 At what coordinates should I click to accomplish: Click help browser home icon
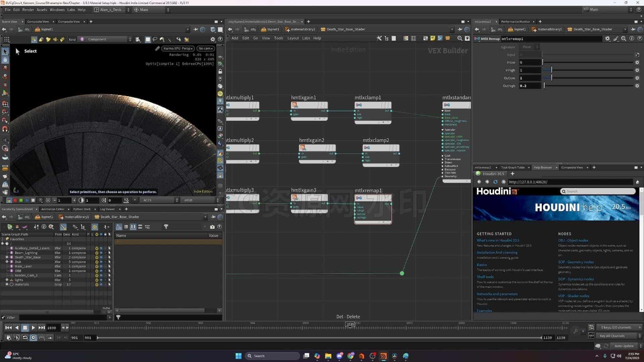[637, 182]
